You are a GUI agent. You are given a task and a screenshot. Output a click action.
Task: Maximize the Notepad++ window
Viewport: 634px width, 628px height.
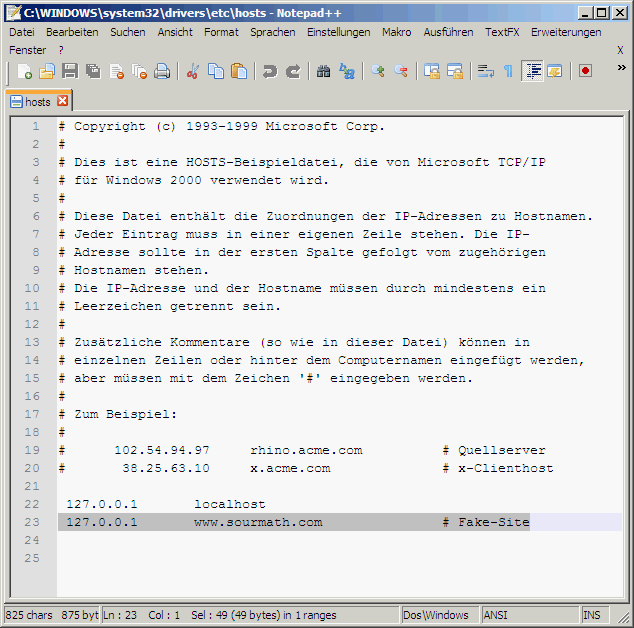click(x=601, y=13)
